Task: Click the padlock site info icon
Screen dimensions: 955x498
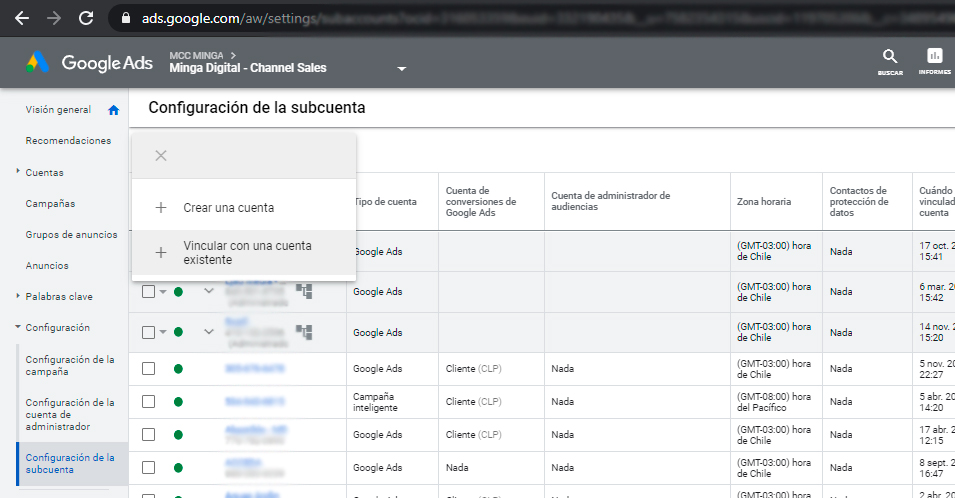Action: click(x=126, y=18)
